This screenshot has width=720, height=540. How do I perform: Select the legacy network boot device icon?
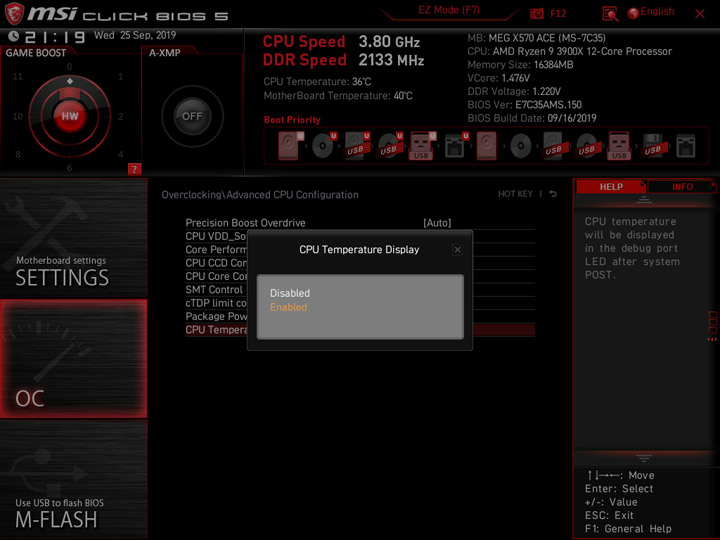coord(686,146)
